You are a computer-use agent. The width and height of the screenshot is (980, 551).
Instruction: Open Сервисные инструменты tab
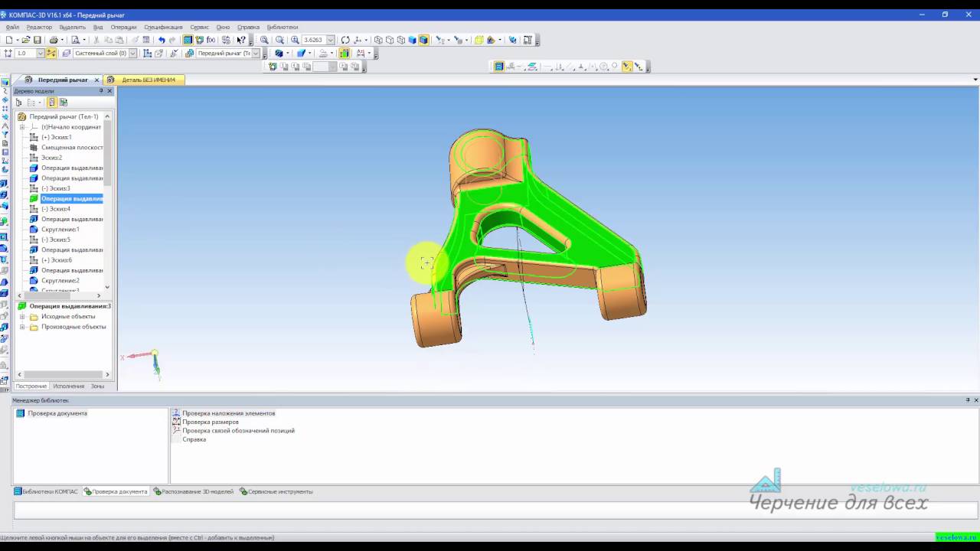coord(276,491)
